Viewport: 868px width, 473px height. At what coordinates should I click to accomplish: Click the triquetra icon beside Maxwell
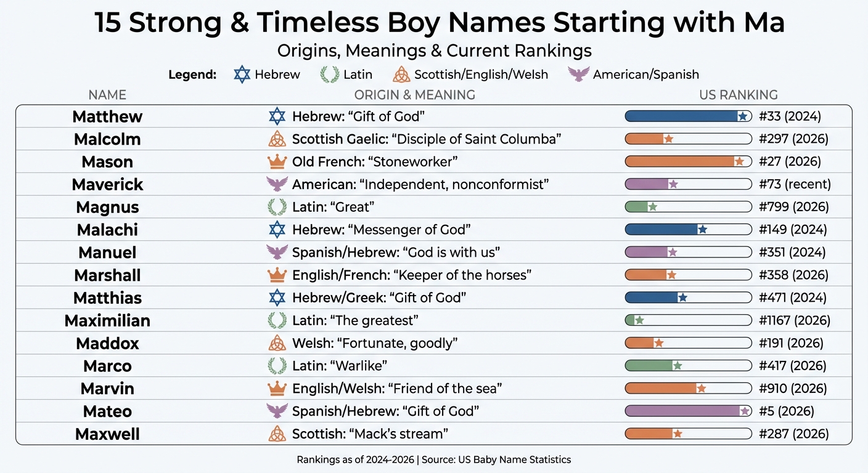click(x=277, y=434)
